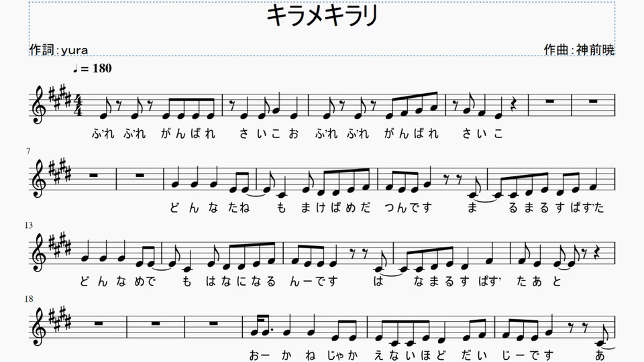Image resolution: width=644 pixels, height=362 pixels.
Task: Select the title キラメキラリ
Action: tap(323, 16)
